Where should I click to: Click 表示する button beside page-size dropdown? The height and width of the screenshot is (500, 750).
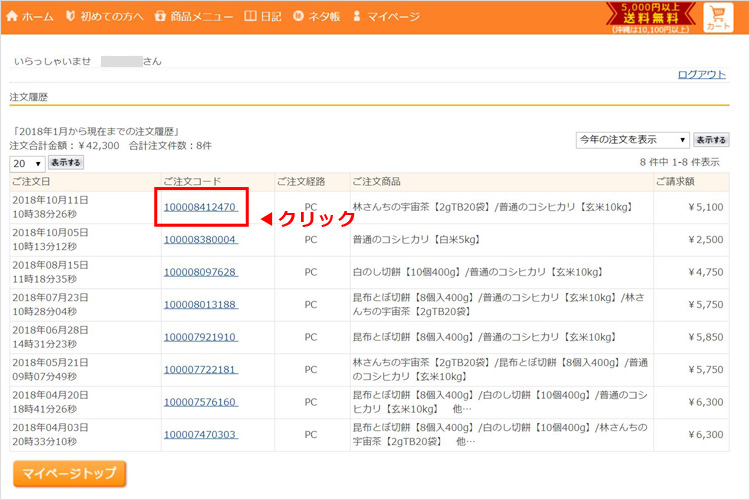tap(66, 163)
